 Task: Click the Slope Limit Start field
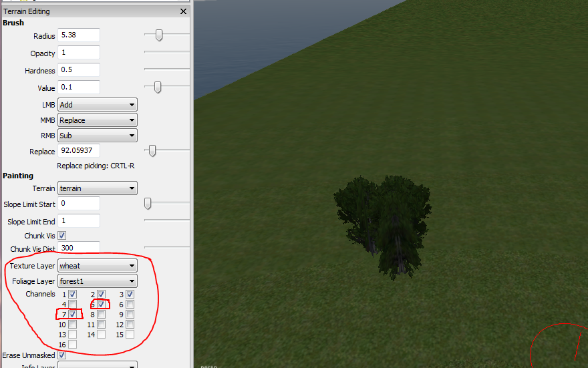(79, 204)
